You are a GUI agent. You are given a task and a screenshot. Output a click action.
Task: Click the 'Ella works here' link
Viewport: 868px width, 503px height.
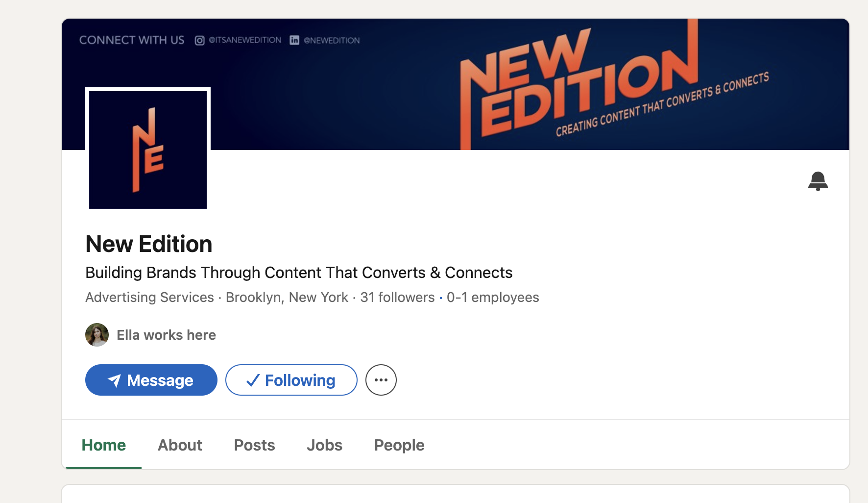[x=166, y=335]
